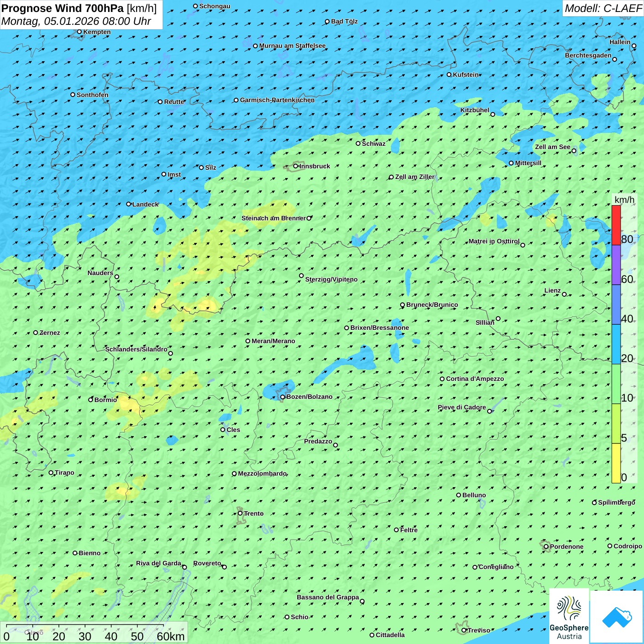The width and height of the screenshot is (644, 644).
Task: Select the Lienz city marker
Action: click(564, 294)
